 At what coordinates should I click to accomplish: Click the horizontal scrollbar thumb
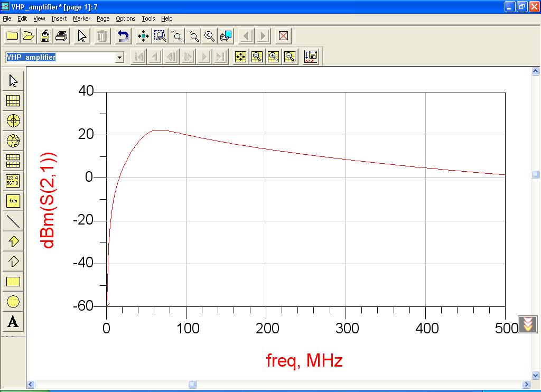tap(192, 384)
